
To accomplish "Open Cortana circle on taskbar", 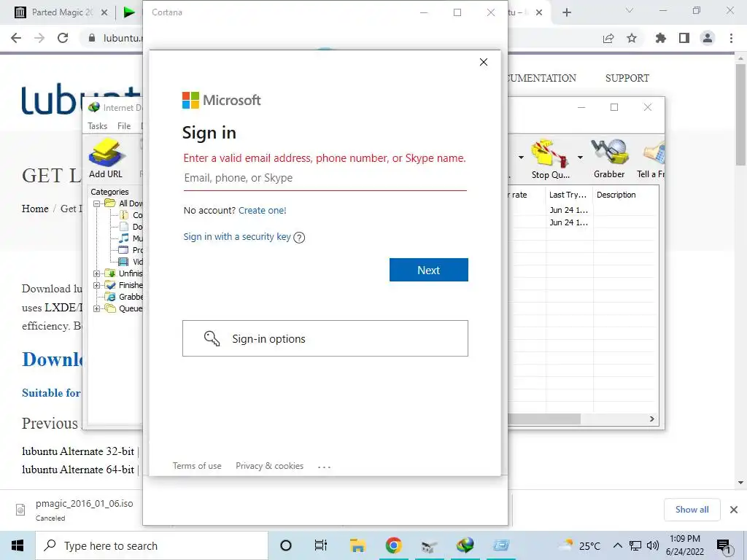I will tap(286, 545).
